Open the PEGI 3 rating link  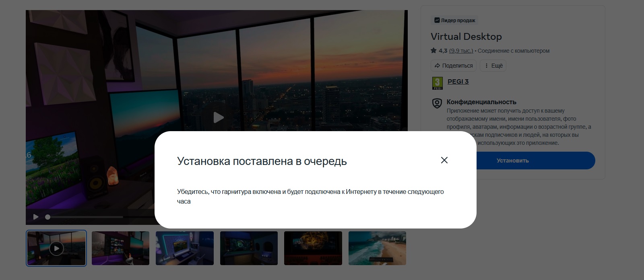click(x=458, y=81)
